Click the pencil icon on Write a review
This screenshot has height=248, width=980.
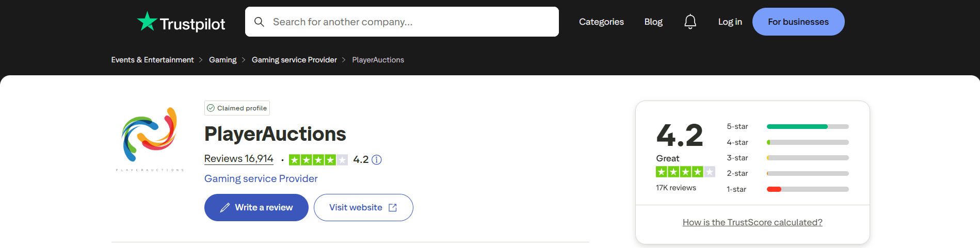[225, 208]
